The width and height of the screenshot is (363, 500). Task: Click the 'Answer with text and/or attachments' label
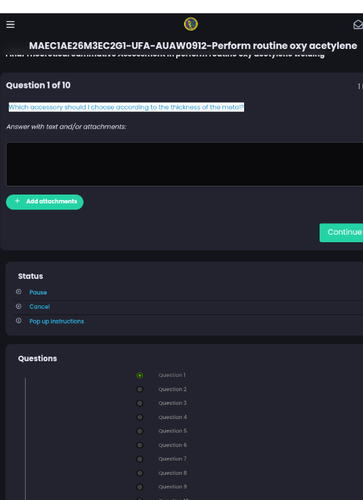pyautogui.click(x=66, y=127)
